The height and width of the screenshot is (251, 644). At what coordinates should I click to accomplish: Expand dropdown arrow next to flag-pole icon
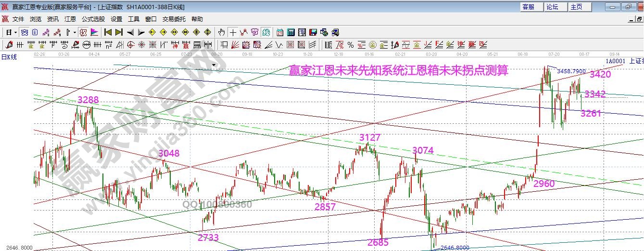(x=74, y=32)
